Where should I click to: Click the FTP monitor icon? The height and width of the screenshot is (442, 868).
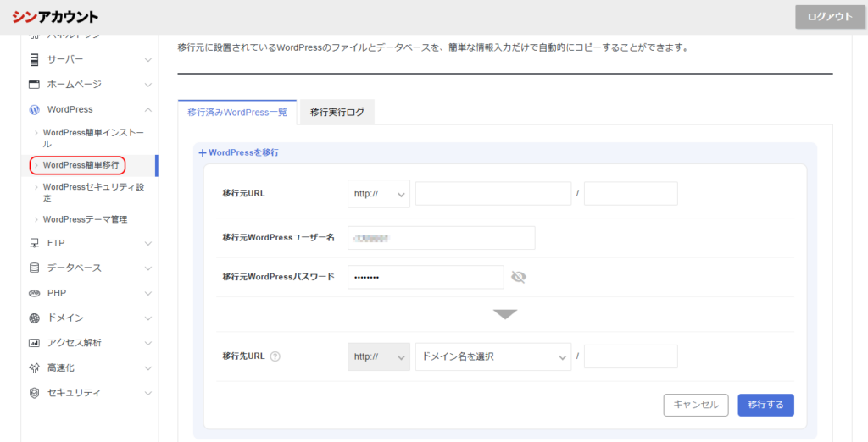pyautogui.click(x=34, y=243)
